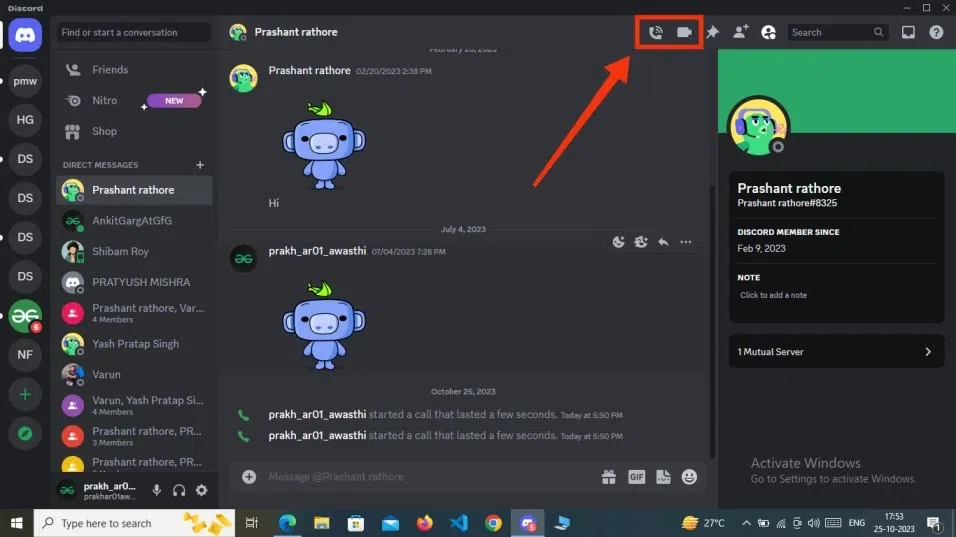This screenshot has width=956, height=537.
Task: Add a reaction to prakh_ar01_awasthi's message
Action: click(x=618, y=242)
